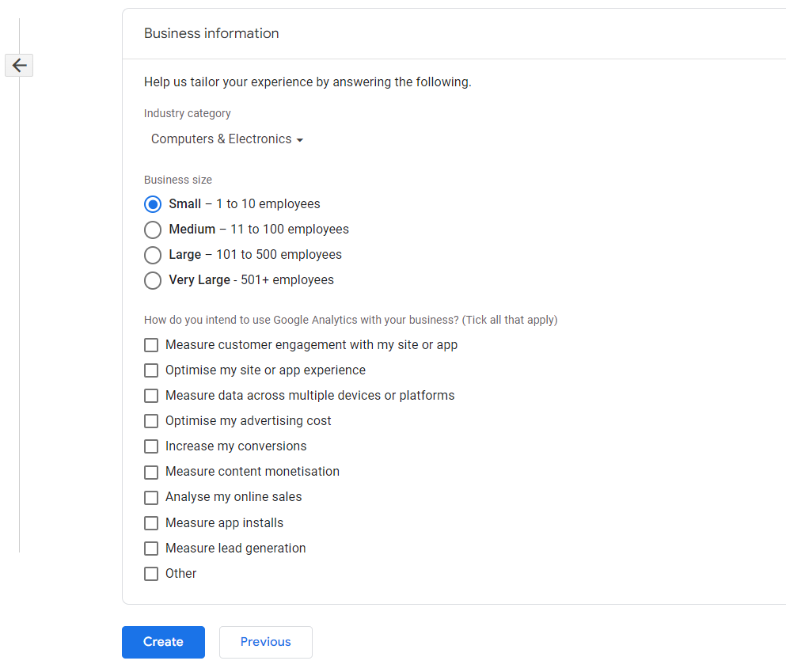
Task: Tick Analyse my online sales
Action: (151, 497)
